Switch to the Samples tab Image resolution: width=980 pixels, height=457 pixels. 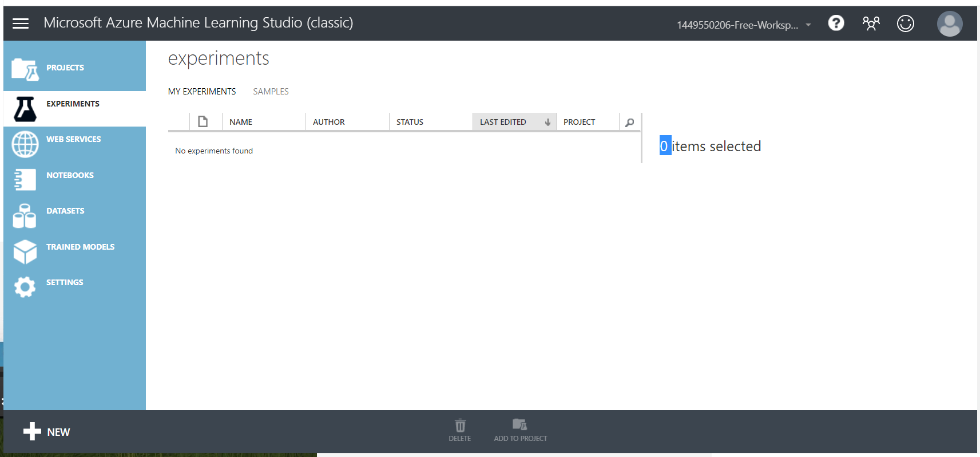point(271,92)
